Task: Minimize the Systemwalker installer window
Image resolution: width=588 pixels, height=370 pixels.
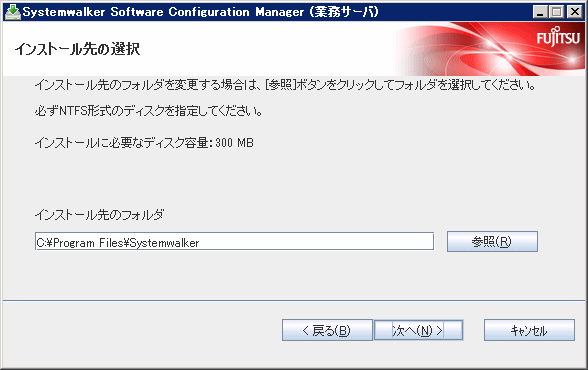Action: [x=540, y=12]
